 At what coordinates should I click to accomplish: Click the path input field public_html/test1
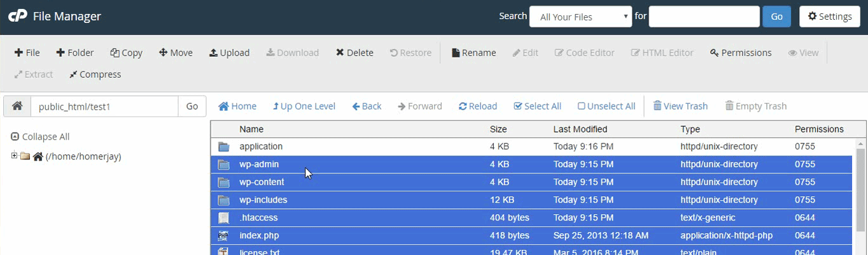(x=104, y=106)
